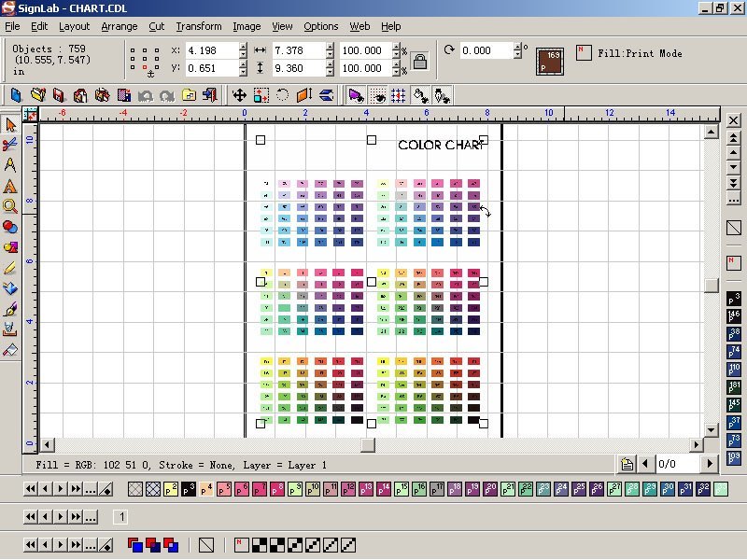Screen dimensions: 747x560
Task: Click the New document icon in toolbar
Action: click(x=16, y=95)
